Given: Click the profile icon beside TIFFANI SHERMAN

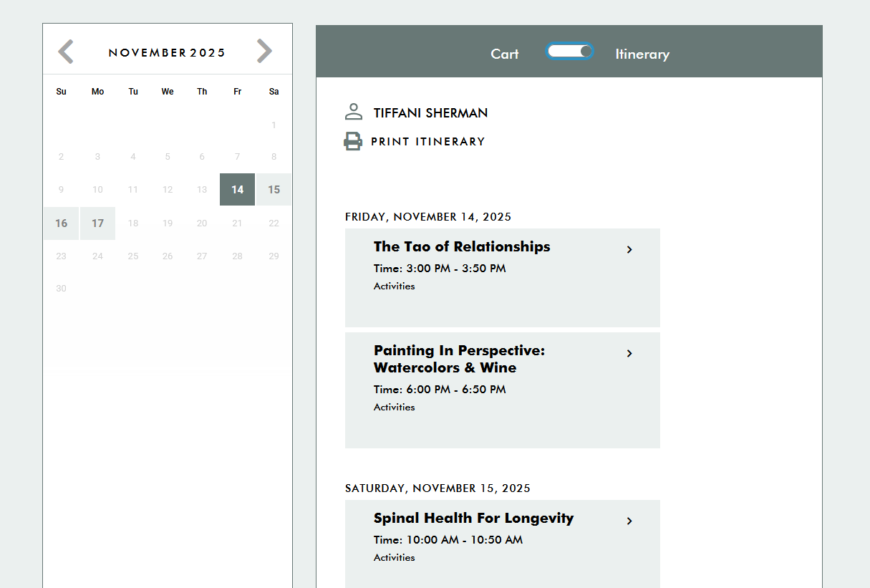Looking at the screenshot, I should [x=353, y=111].
